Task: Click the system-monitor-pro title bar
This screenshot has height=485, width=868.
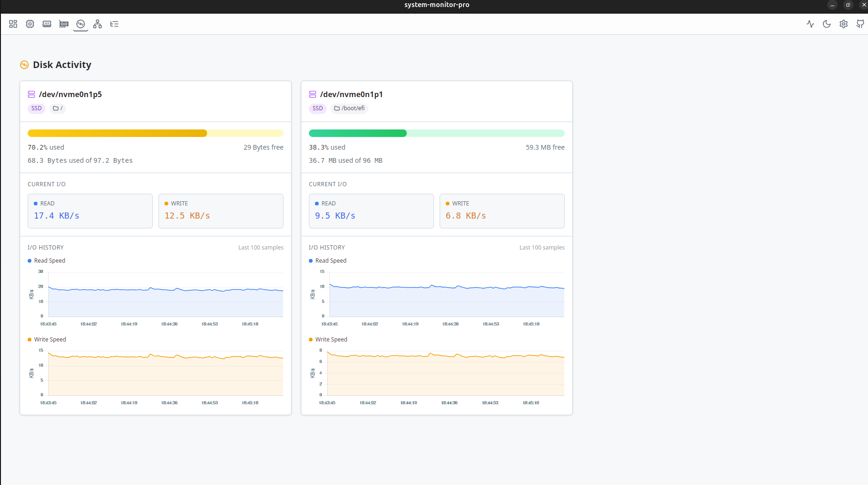Action: pos(436,5)
